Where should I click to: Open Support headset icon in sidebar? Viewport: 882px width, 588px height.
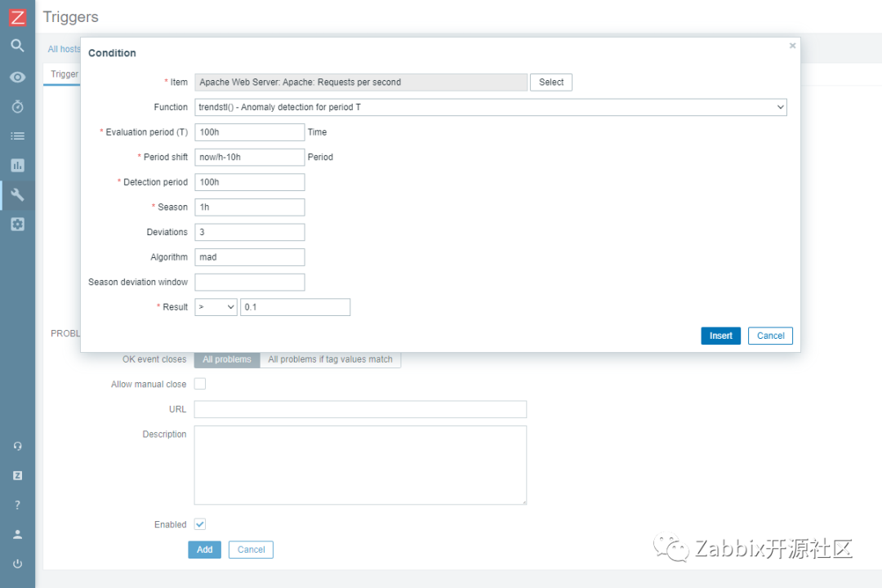(17, 446)
